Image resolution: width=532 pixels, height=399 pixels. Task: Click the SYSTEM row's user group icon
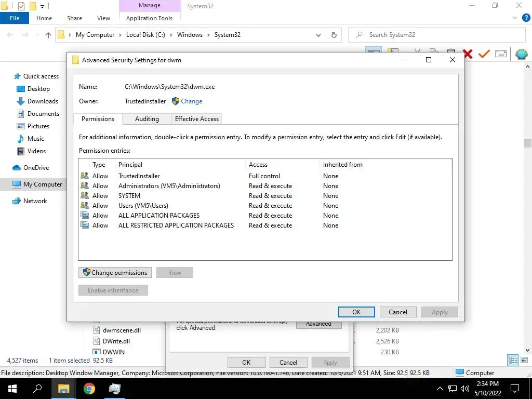click(x=85, y=195)
